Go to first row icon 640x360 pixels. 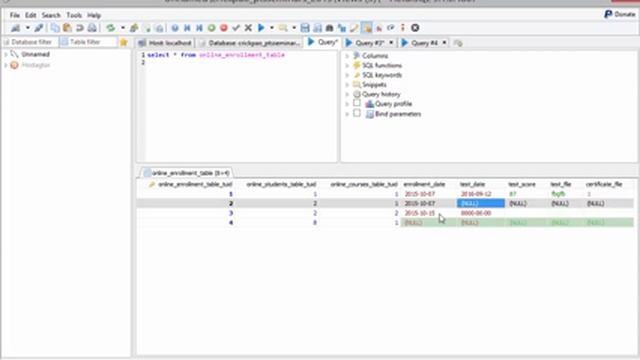[187, 28]
